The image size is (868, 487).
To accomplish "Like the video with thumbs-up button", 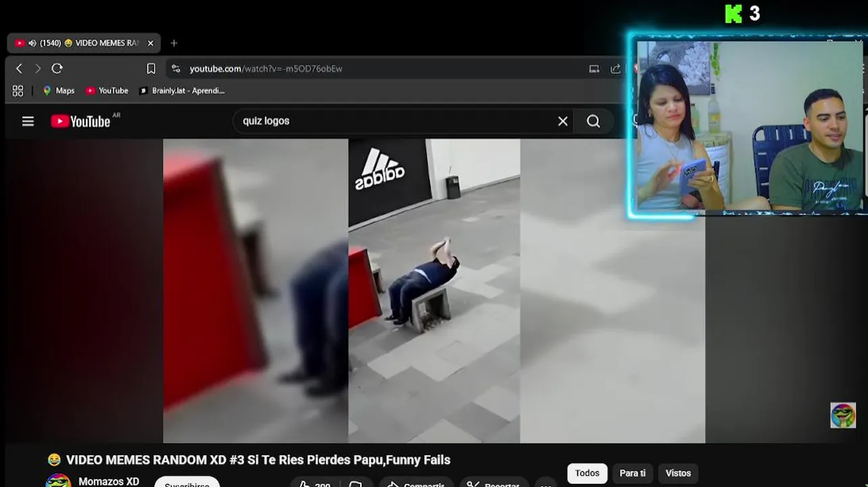I will point(314,483).
